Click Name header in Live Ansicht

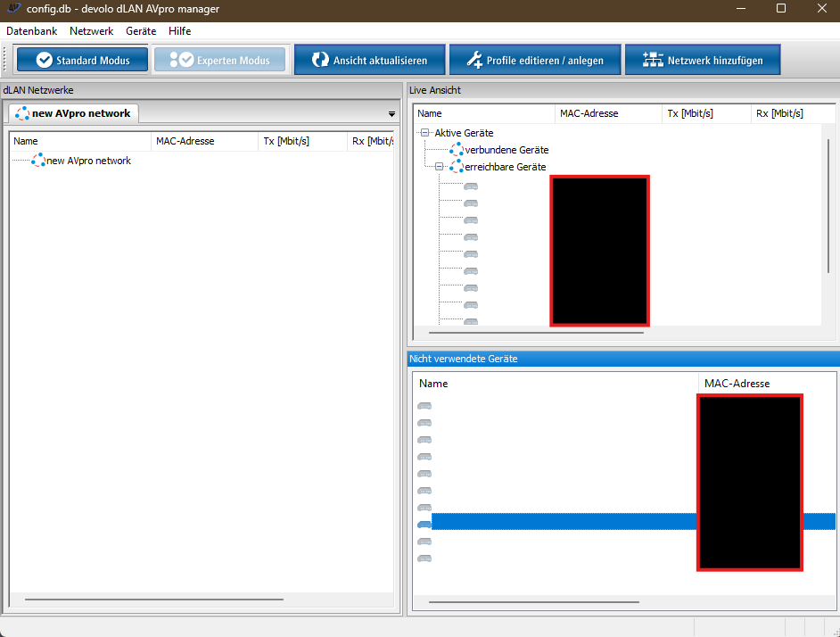tap(484, 113)
